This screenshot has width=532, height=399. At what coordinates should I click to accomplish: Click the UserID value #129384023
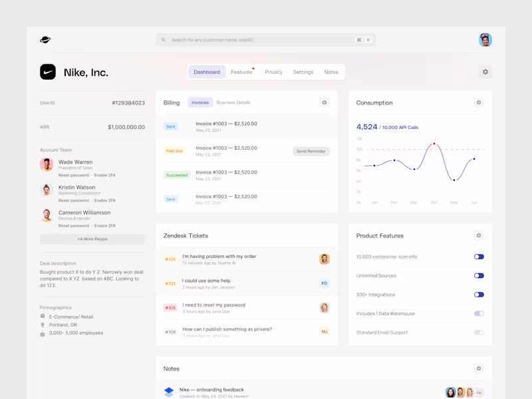[128, 103]
